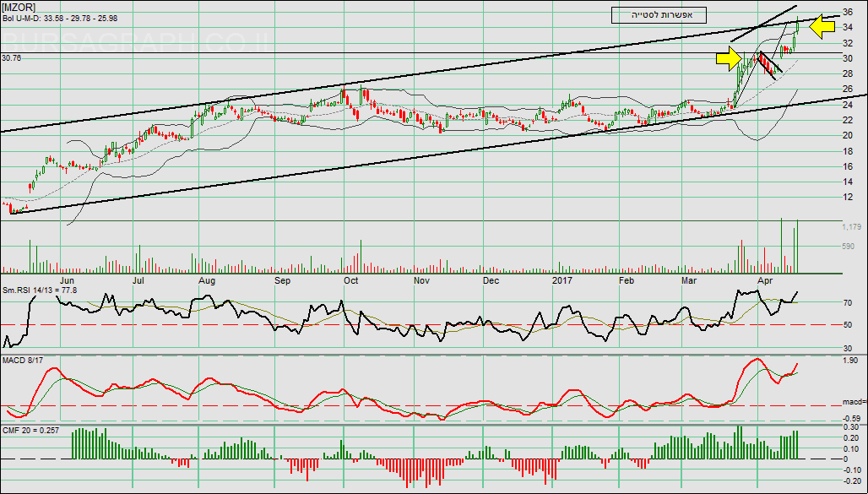Click the Bol U-M-D values label
Screen dimensions: 868x494
pos(57,17)
